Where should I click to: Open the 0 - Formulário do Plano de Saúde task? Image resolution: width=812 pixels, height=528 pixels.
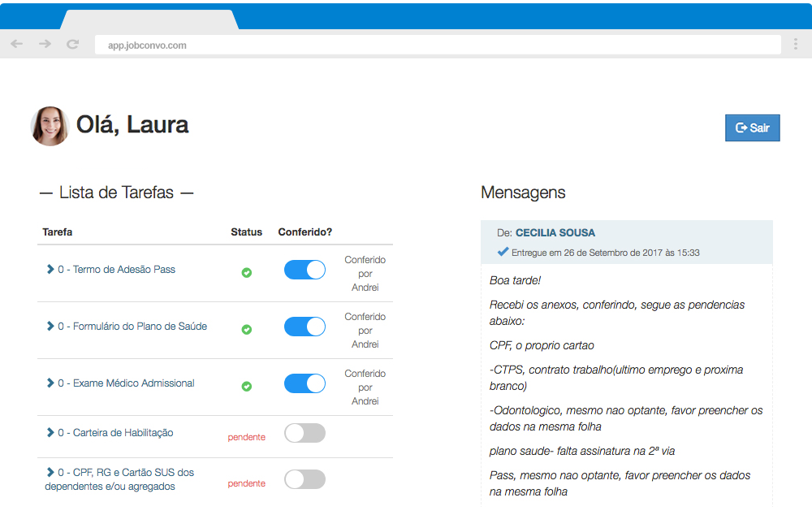tap(132, 327)
